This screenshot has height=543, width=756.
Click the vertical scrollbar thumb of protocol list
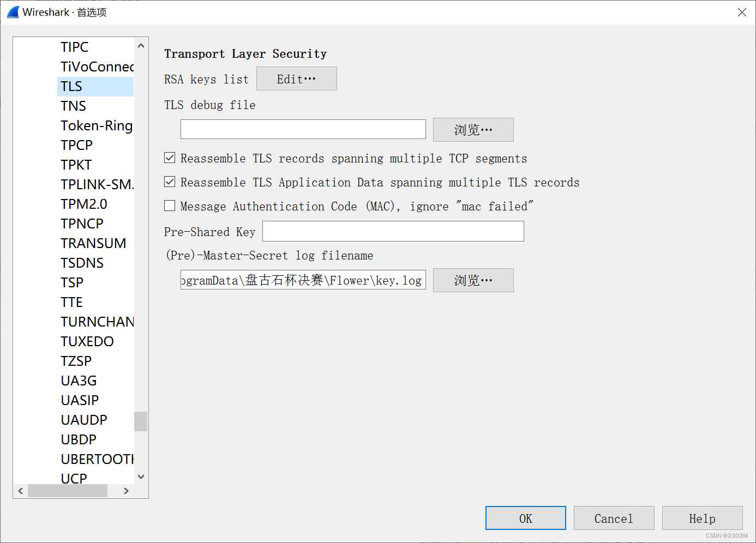coord(141,421)
